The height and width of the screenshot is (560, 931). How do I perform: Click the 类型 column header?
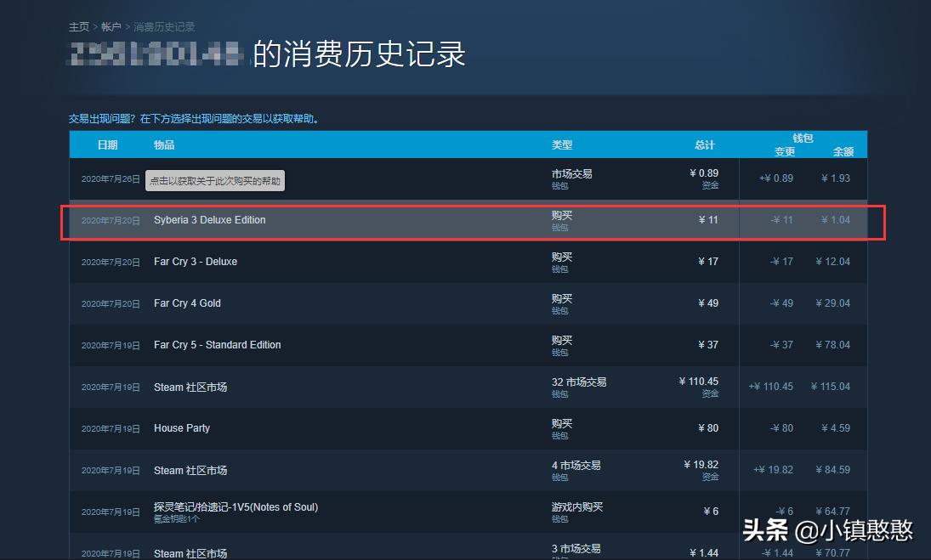pyautogui.click(x=561, y=144)
